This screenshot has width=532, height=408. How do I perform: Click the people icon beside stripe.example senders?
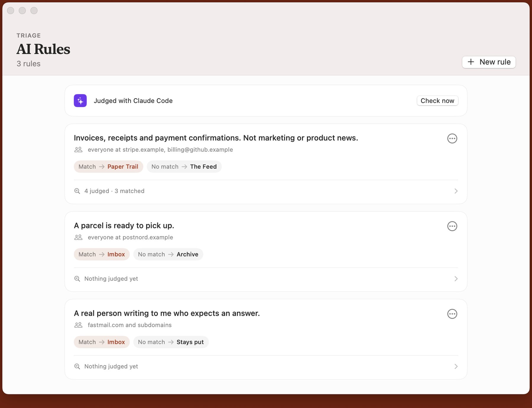78,150
